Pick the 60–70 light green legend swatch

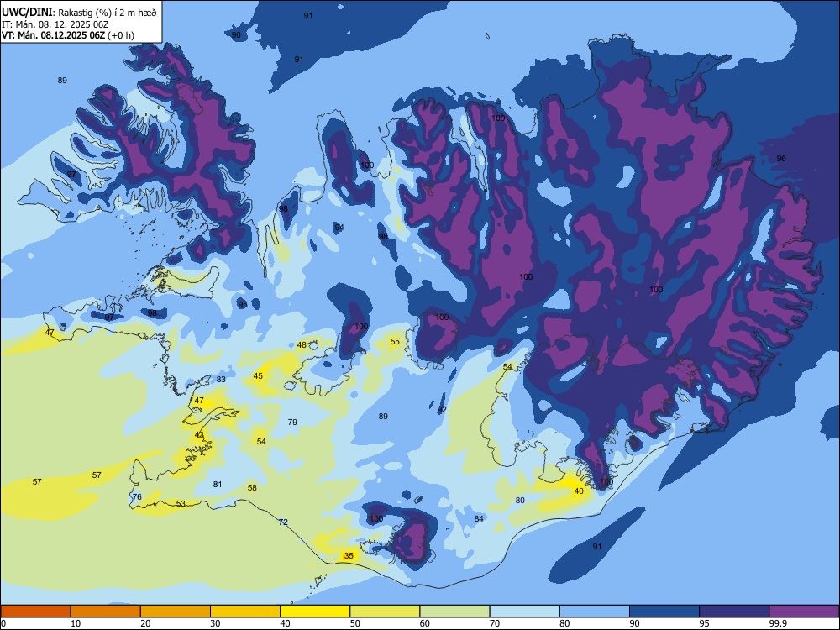(x=454, y=612)
